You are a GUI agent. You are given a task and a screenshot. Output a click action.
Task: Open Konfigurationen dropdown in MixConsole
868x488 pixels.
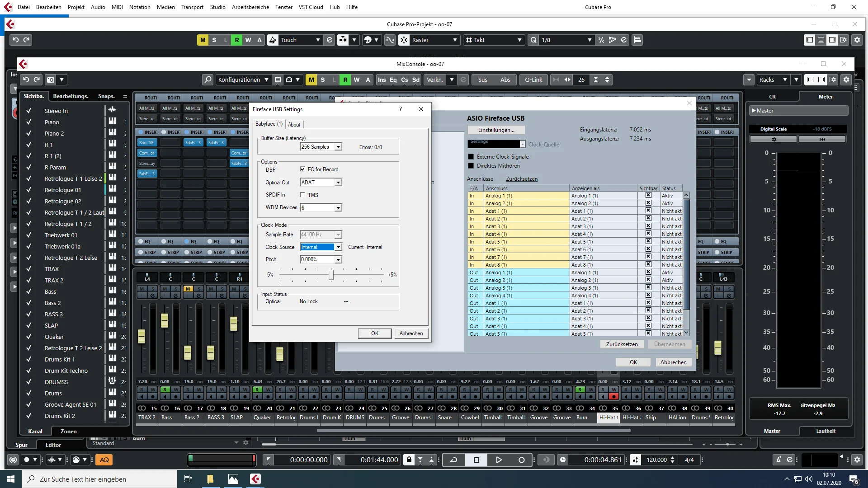tap(243, 80)
